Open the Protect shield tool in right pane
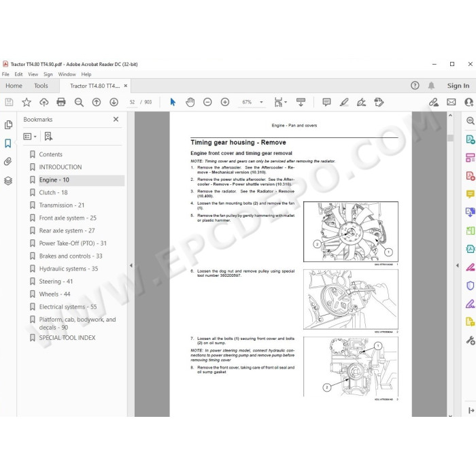The width and height of the screenshot is (476, 476). coord(471,286)
